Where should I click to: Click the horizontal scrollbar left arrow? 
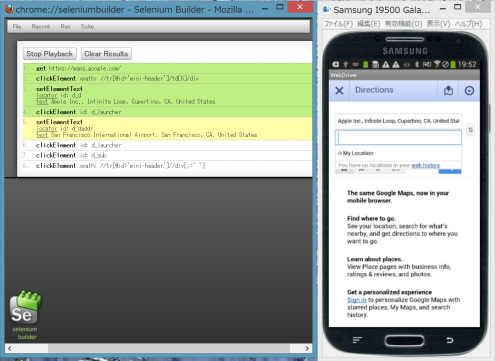[x=9, y=348]
